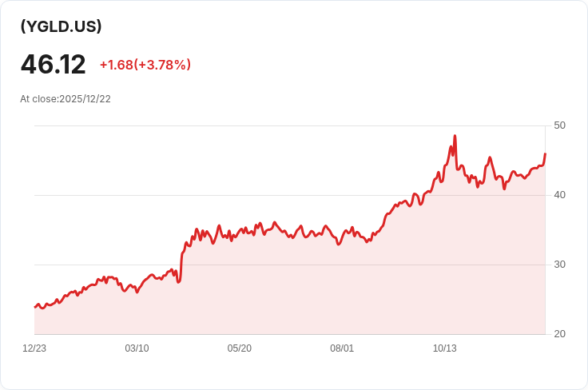Click the 50 y-axis price label

[x=559, y=125]
